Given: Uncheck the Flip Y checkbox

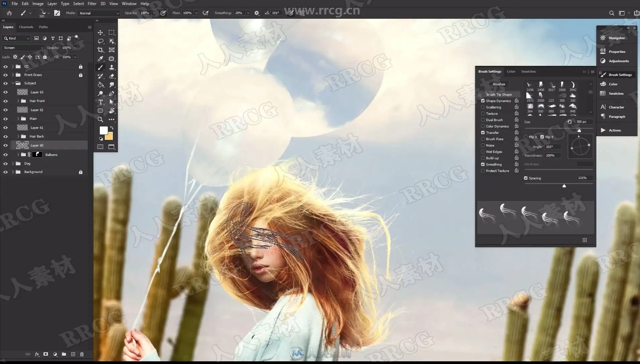Looking at the screenshot, I should click(542, 137).
